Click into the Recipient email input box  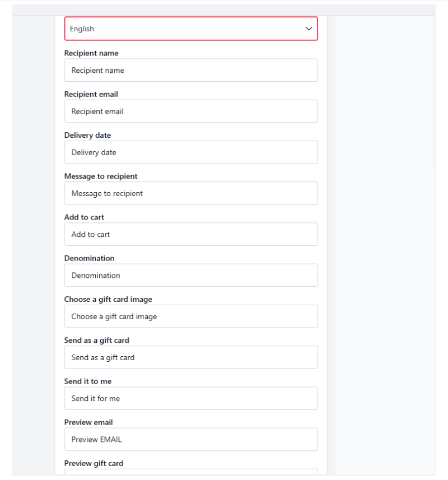[x=190, y=111]
